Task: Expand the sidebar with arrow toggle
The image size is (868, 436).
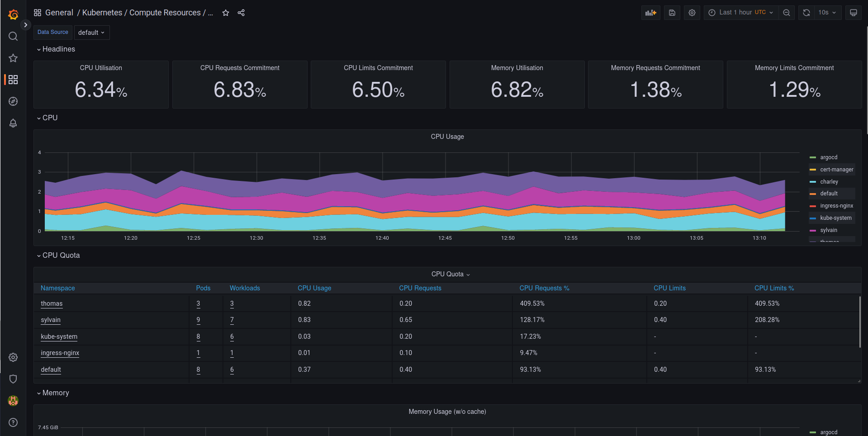Action: click(26, 25)
